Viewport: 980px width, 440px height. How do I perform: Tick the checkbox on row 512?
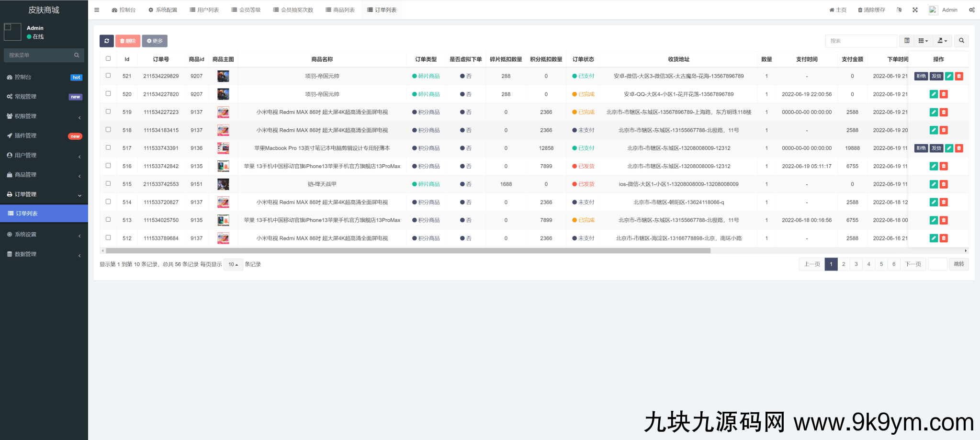(x=108, y=238)
